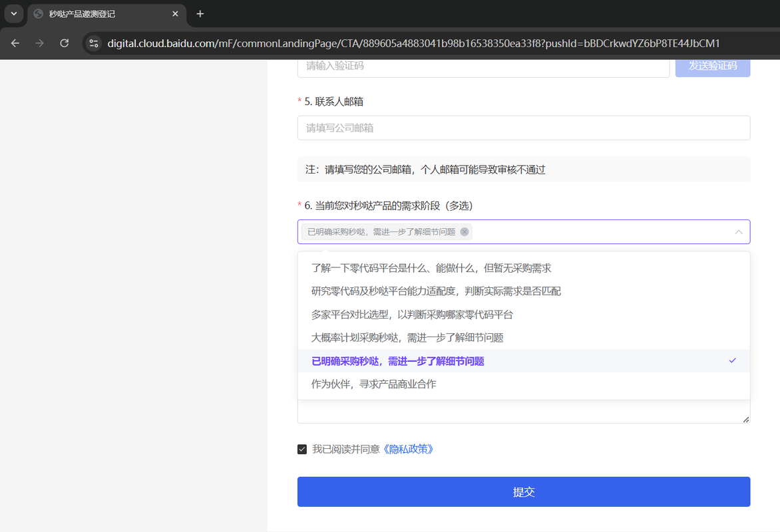Grab the textarea resize handle
The image size is (780, 532).
745,420
